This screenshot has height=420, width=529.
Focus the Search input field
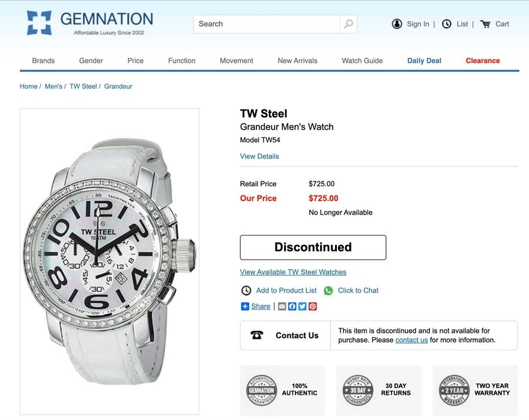click(x=267, y=24)
